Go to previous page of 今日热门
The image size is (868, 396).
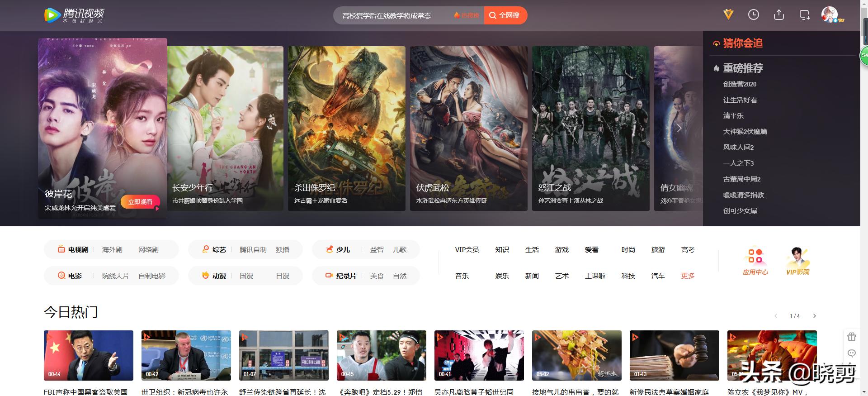click(x=776, y=316)
